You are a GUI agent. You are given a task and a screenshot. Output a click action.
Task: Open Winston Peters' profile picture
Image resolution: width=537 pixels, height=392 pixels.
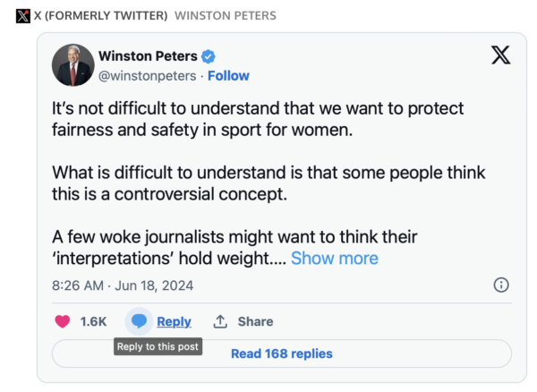[x=73, y=65]
